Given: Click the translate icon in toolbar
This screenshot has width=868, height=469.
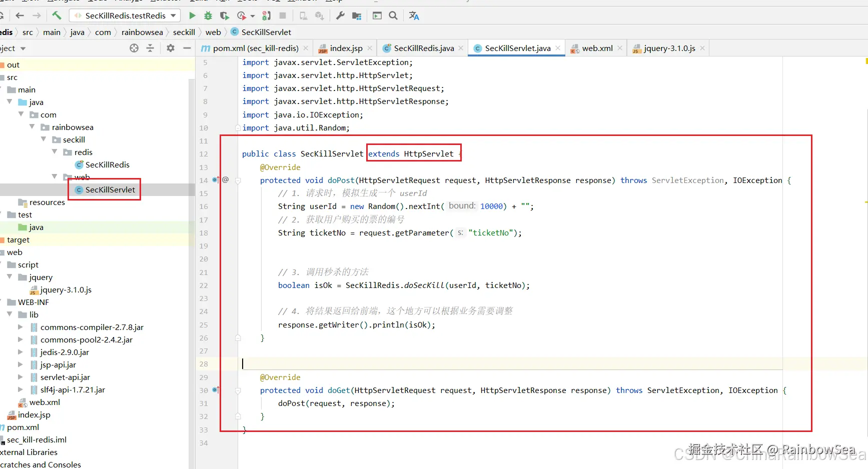Looking at the screenshot, I should point(414,16).
